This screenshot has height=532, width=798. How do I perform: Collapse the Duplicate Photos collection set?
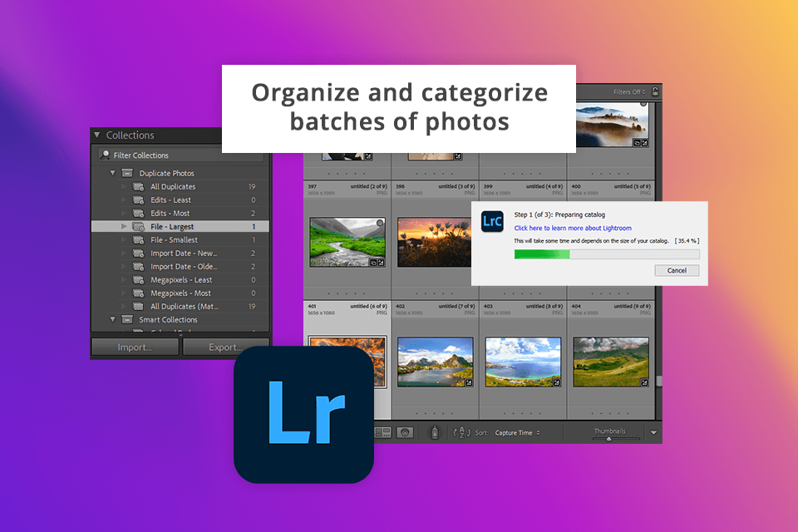pos(112,173)
